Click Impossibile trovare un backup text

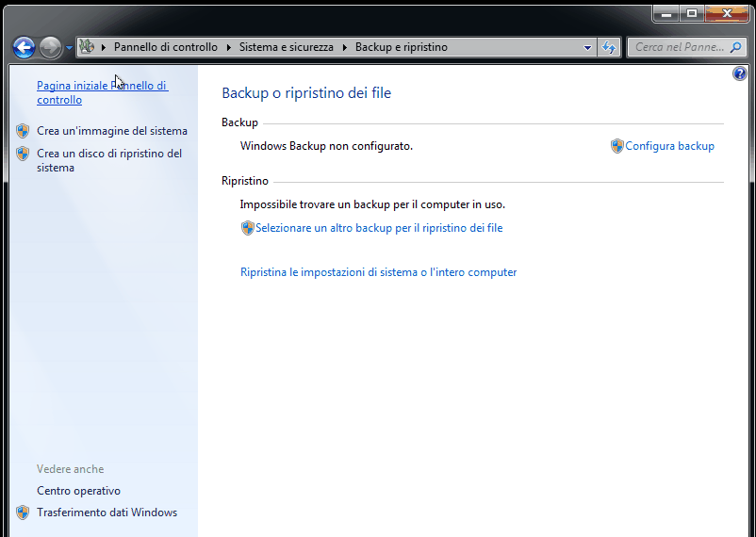point(372,204)
